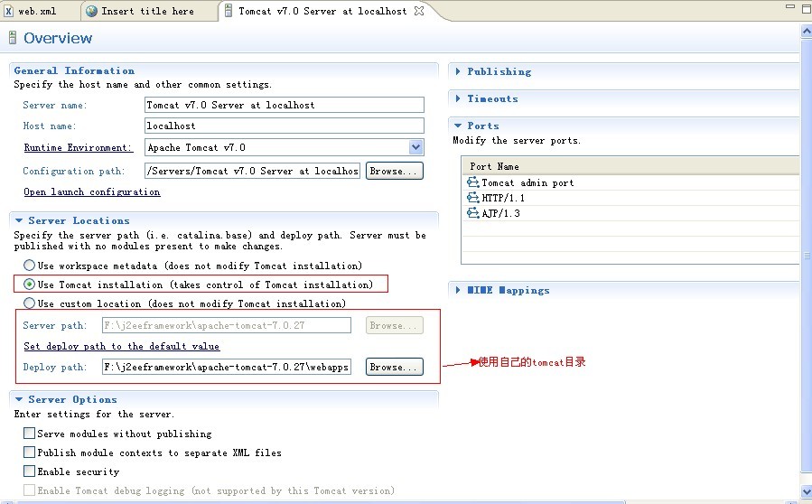Image resolution: width=812 pixels, height=504 pixels.
Task: Click the Server name input field
Action: coord(285,105)
